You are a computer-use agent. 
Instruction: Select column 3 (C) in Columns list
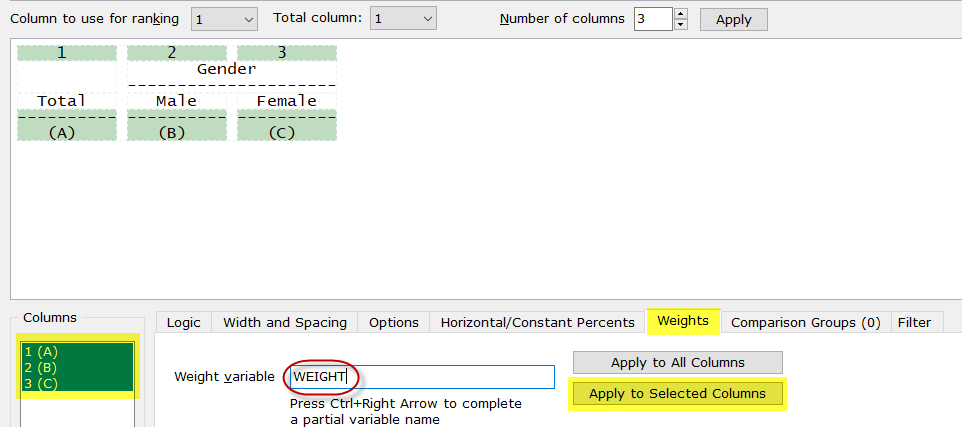[42, 382]
